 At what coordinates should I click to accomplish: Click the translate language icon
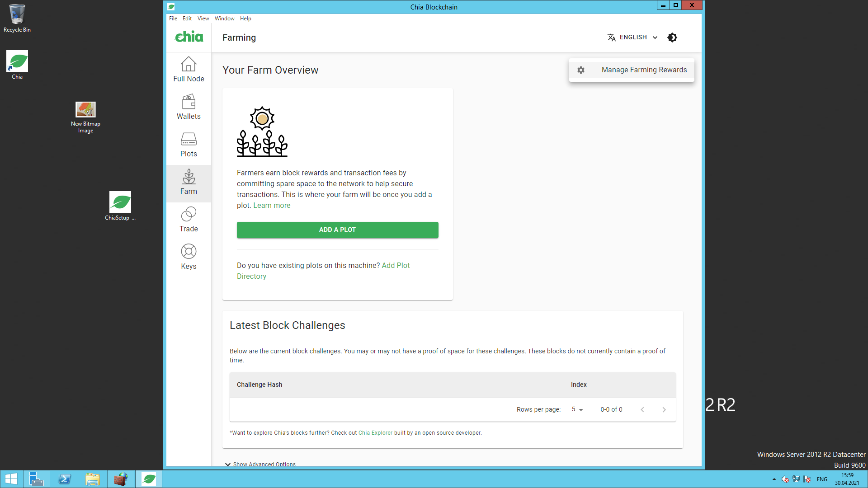611,38
